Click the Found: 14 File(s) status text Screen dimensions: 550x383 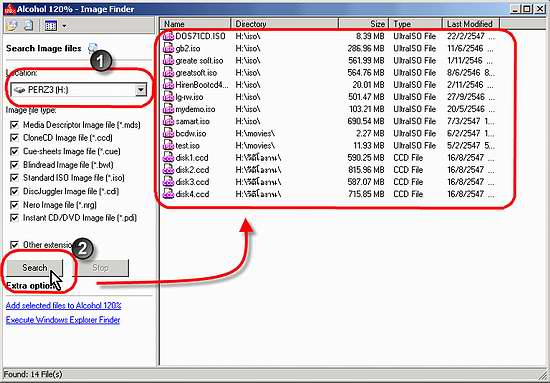(x=33, y=374)
